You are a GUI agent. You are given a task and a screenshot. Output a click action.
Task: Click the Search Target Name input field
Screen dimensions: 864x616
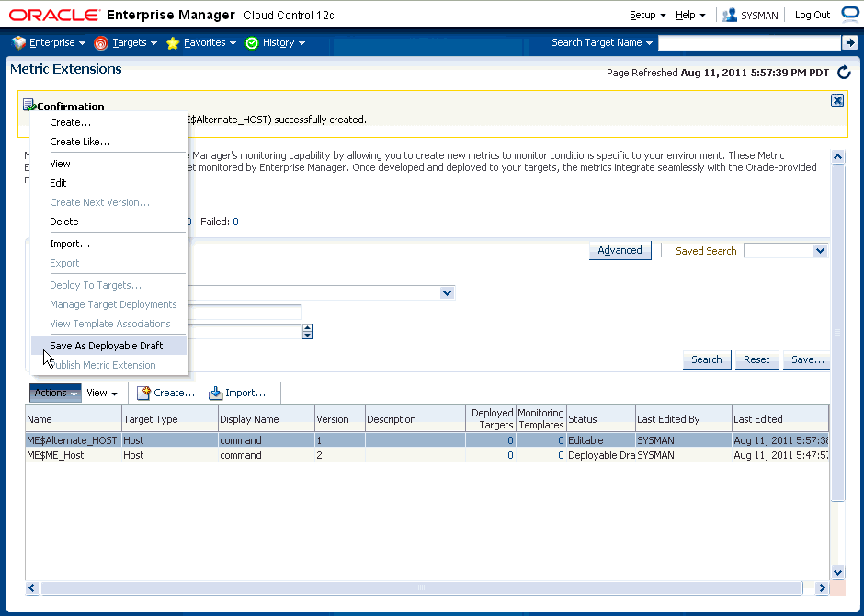coord(749,42)
